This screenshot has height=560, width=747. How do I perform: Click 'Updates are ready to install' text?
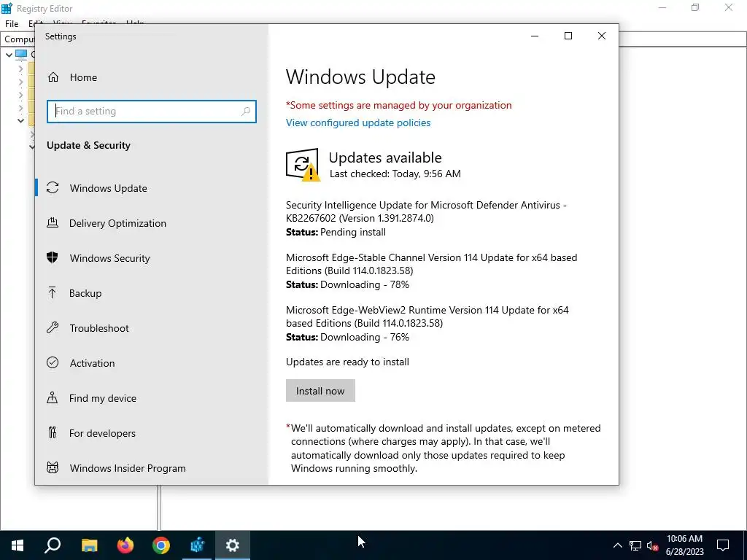(347, 362)
